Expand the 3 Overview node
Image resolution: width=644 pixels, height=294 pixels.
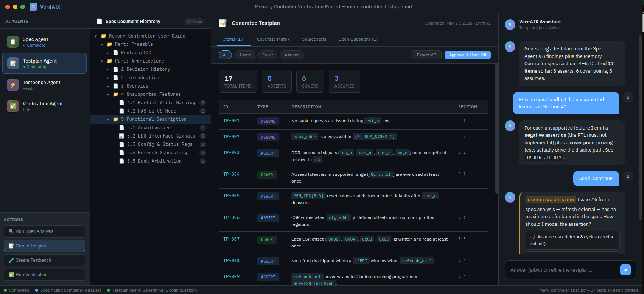pos(108,86)
